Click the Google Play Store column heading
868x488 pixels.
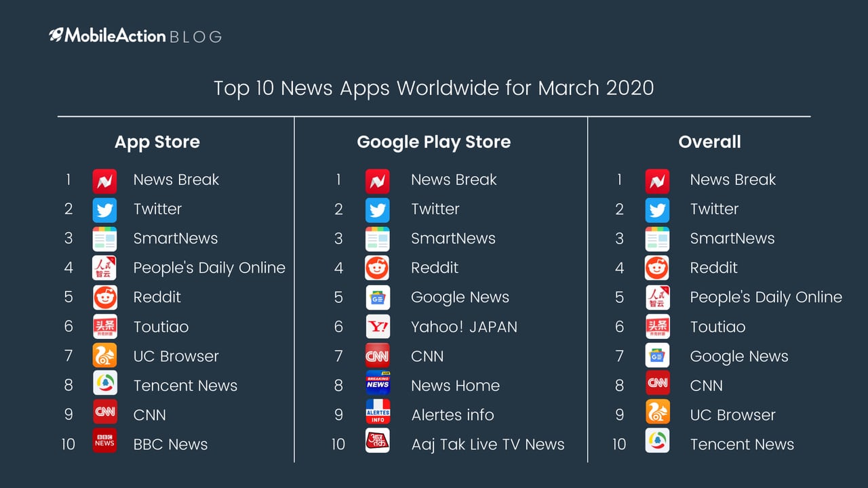click(x=434, y=142)
